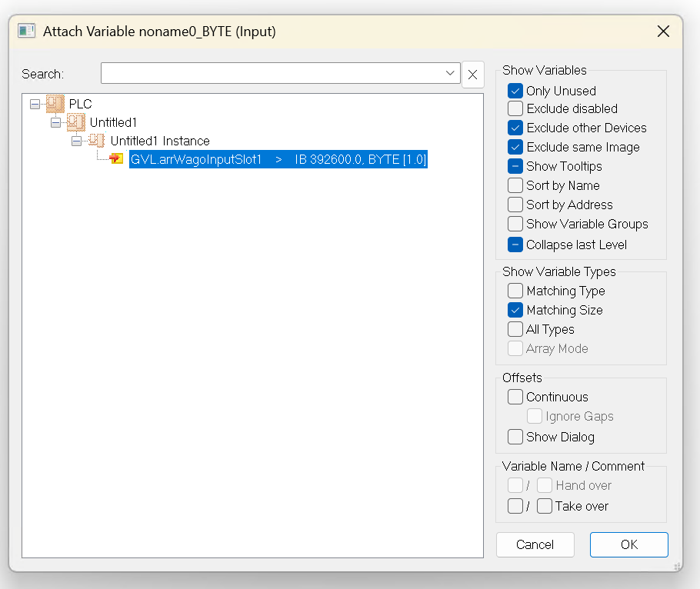Clear search with the X button
This screenshot has height=589, width=700.
472,75
